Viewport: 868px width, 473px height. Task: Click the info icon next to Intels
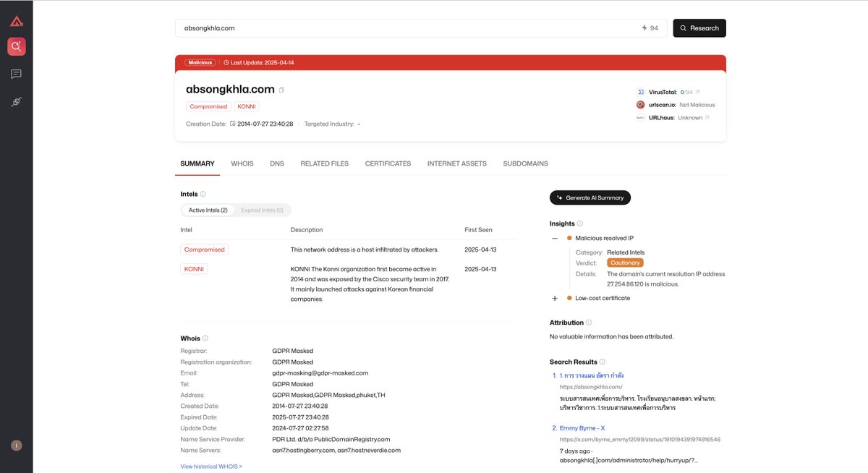click(x=203, y=194)
